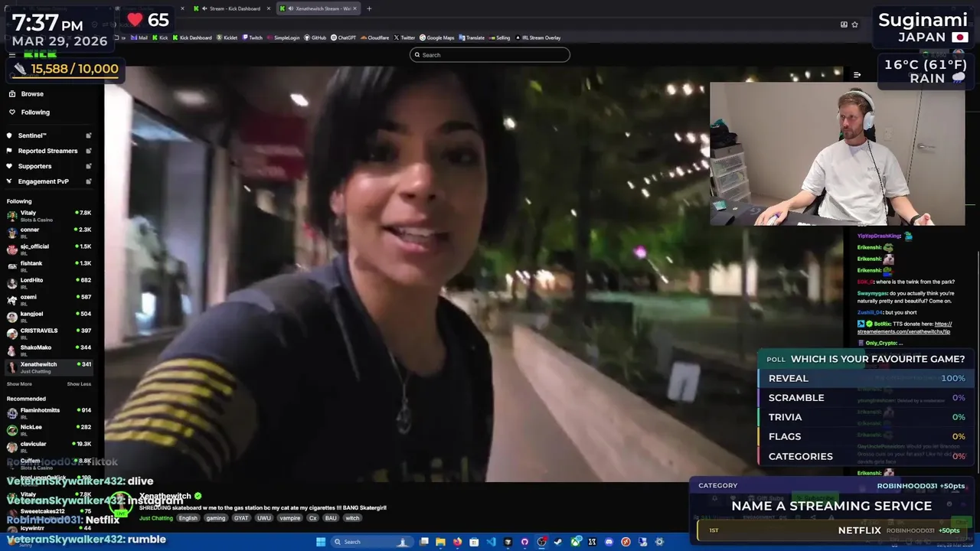Open the Cloudflare bookmark

tap(374, 37)
